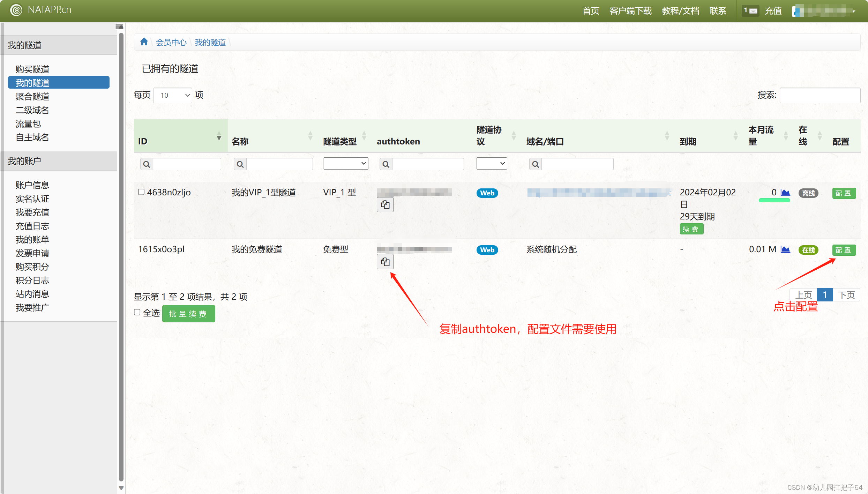Open traffic chart for tunnel 1615x0o3pl
868x494 pixels.
point(785,249)
